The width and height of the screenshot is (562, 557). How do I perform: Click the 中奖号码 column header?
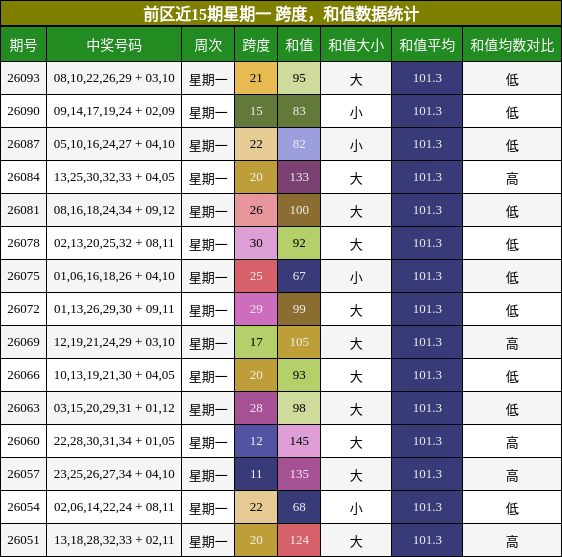(x=114, y=45)
